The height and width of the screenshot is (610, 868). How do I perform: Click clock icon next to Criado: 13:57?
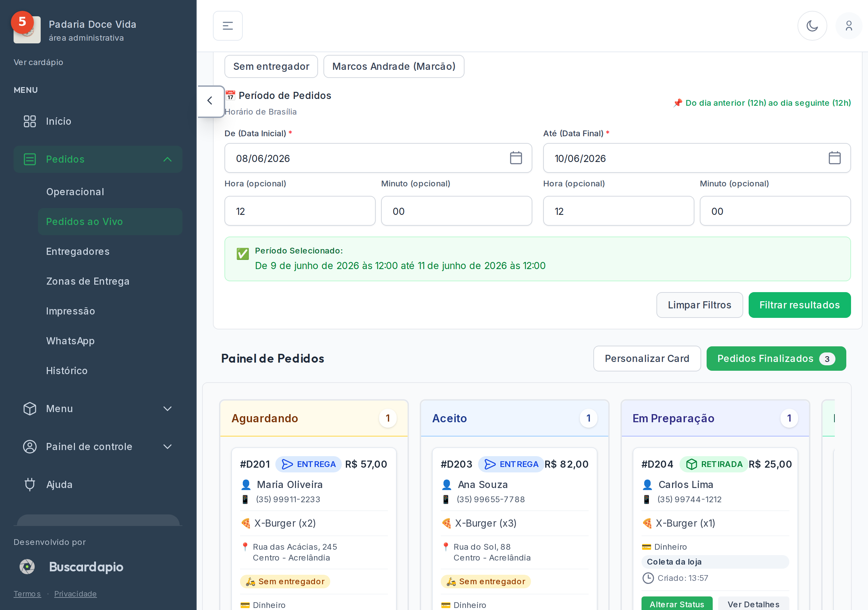tap(648, 578)
